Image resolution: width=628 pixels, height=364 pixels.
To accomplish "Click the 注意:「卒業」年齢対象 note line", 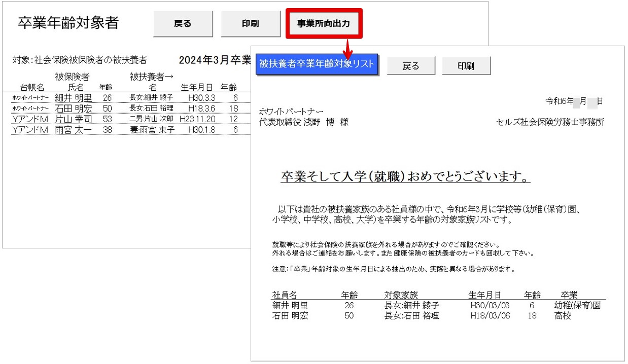I will tap(394, 269).
